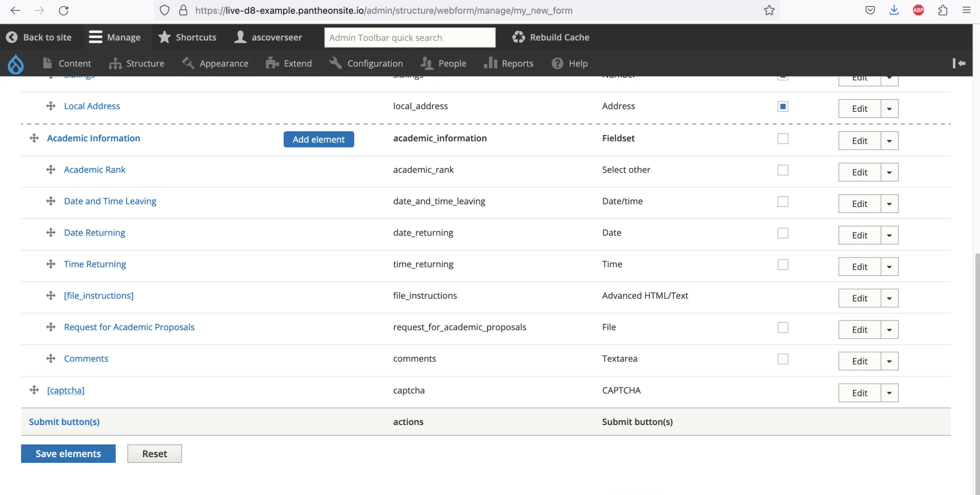Viewport: 980px width, 495px height.
Task: Focus the Admin Toolbar quick search field
Action: (x=410, y=37)
